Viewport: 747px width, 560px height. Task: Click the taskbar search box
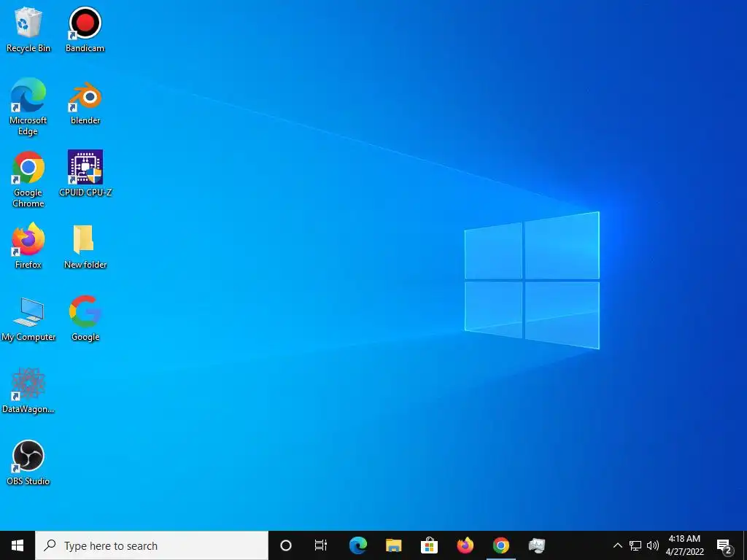pos(152,545)
